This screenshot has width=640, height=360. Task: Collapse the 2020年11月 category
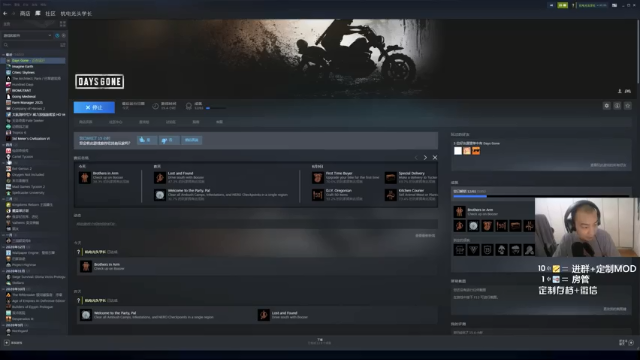click(16, 271)
